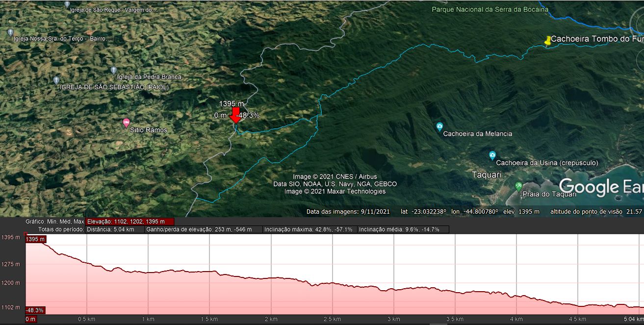Image resolution: width=644 pixels, height=325 pixels.
Task: Click the Igreja de São Sebastião church icon
Action: tap(56, 80)
